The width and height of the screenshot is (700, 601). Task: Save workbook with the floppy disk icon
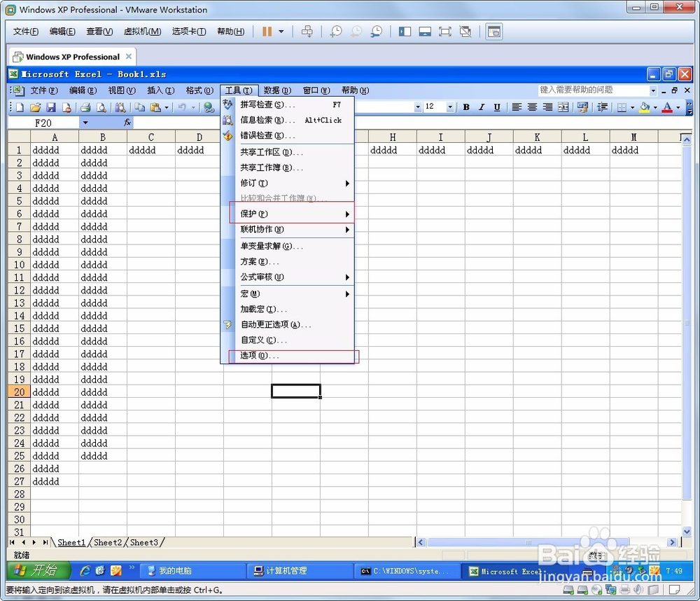(x=51, y=107)
